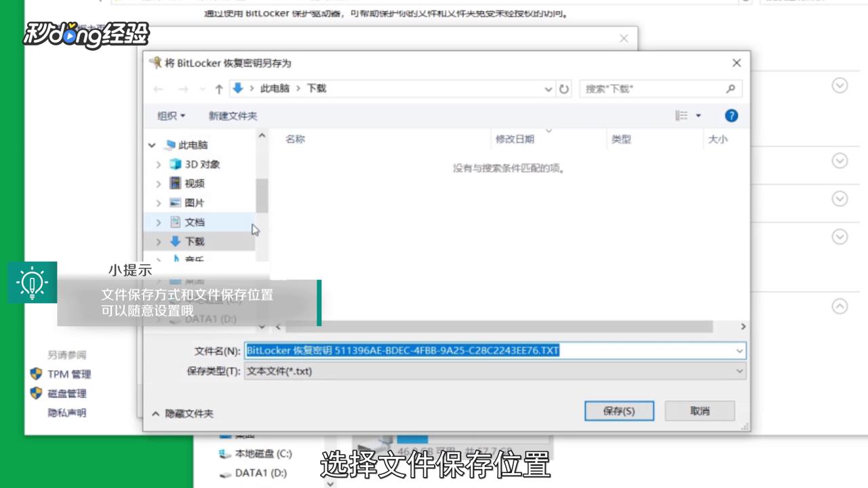Click the Up one level arrow
The image size is (868, 488).
[x=218, y=89]
